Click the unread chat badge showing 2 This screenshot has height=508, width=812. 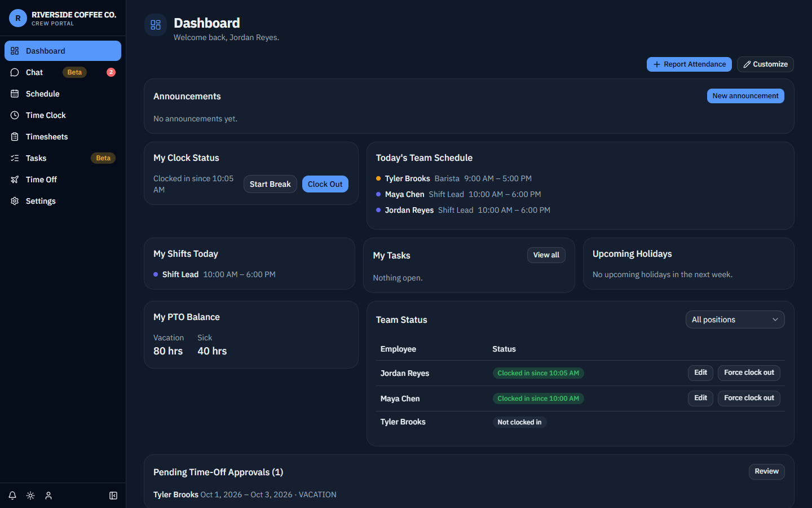pyautogui.click(x=111, y=72)
